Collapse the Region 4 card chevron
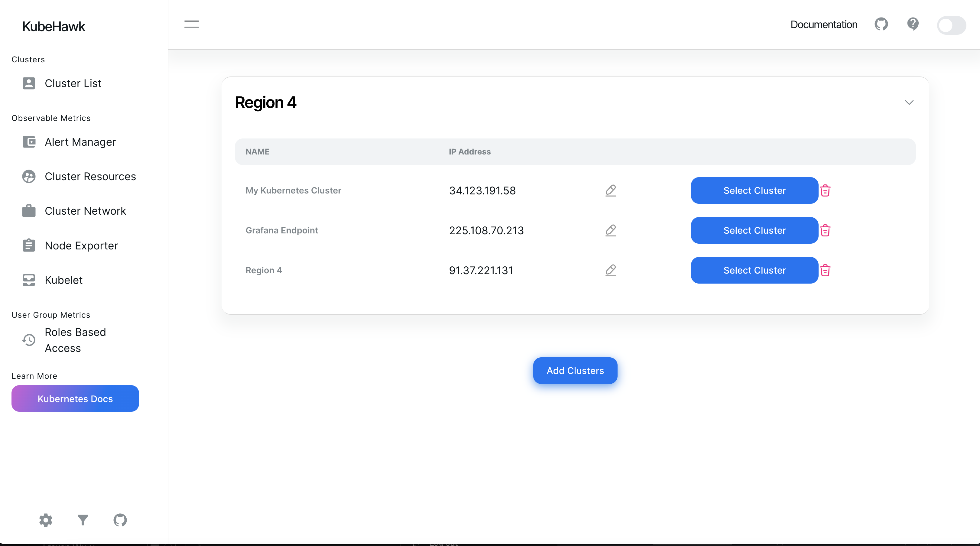980x546 pixels. (909, 102)
